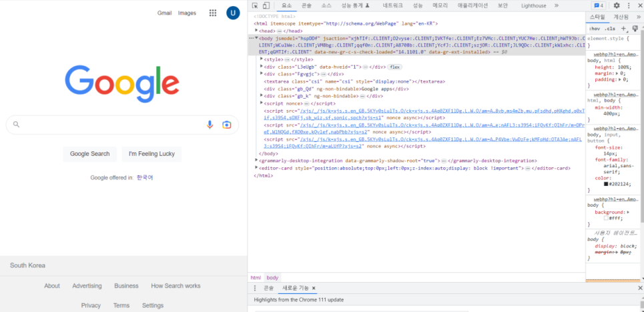Open DevTools settings gear icon

tap(617, 6)
